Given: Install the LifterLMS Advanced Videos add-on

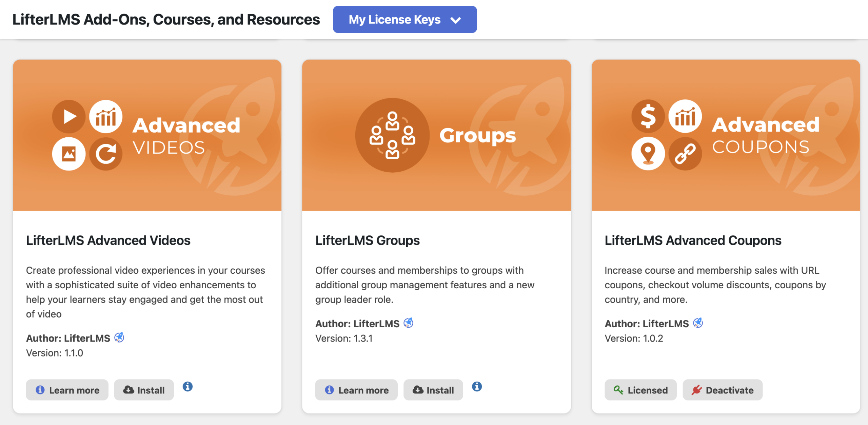Looking at the screenshot, I should tap(144, 390).
